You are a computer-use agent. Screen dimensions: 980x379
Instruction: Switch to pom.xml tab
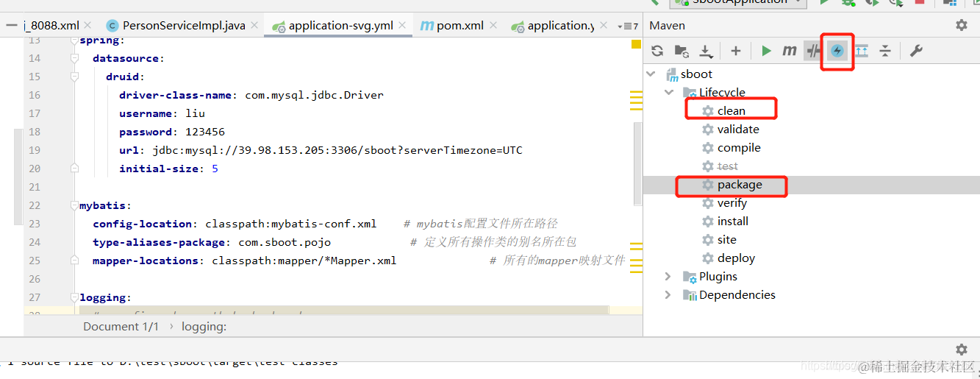(x=460, y=26)
